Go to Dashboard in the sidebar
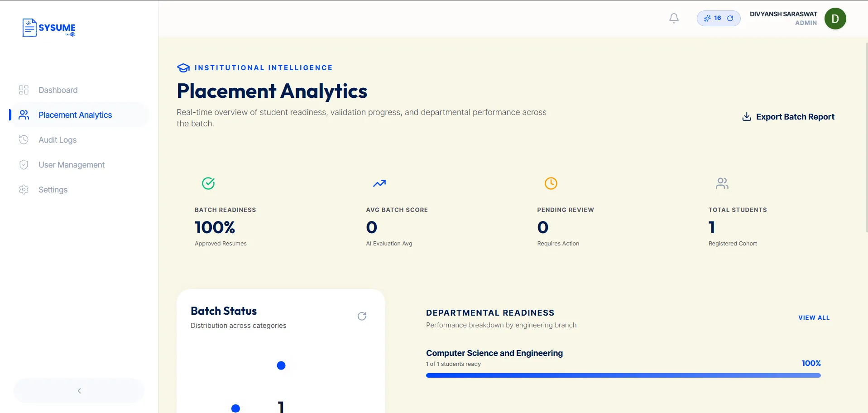868x413 pixels. point(58,90)
